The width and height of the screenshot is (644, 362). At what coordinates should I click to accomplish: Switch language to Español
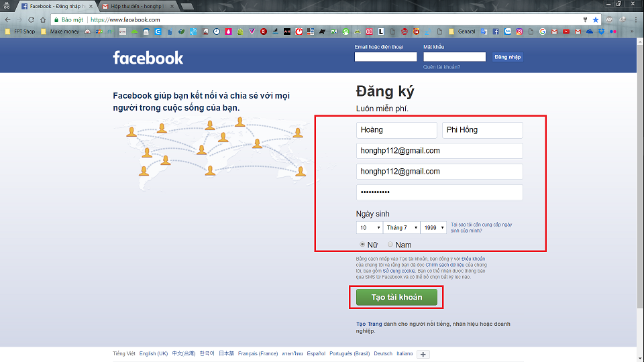click(x=316, y=353)
